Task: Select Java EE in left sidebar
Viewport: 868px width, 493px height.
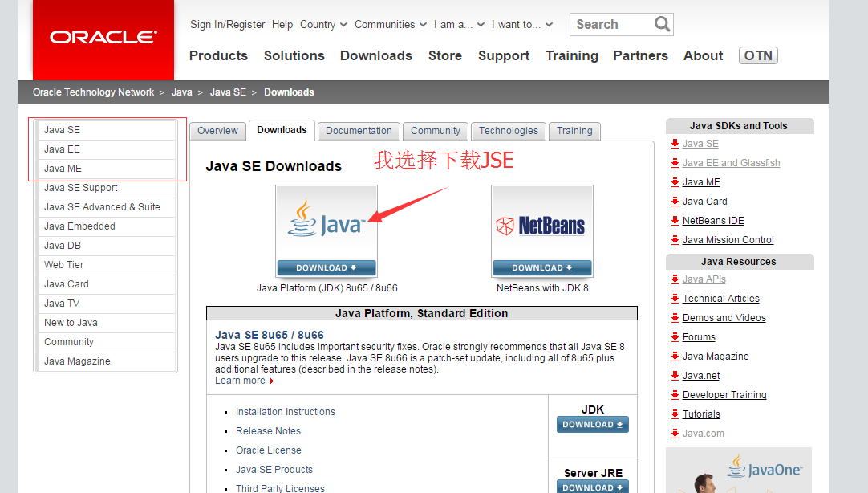Action: 106,149
